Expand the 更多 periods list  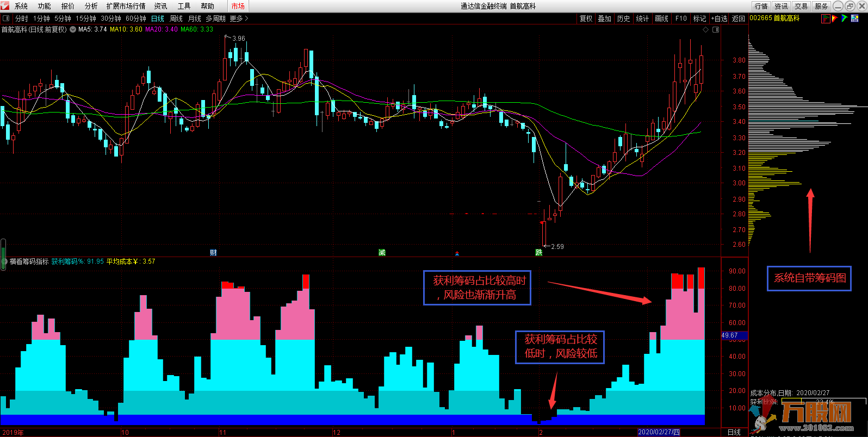[x=239, y=18]
